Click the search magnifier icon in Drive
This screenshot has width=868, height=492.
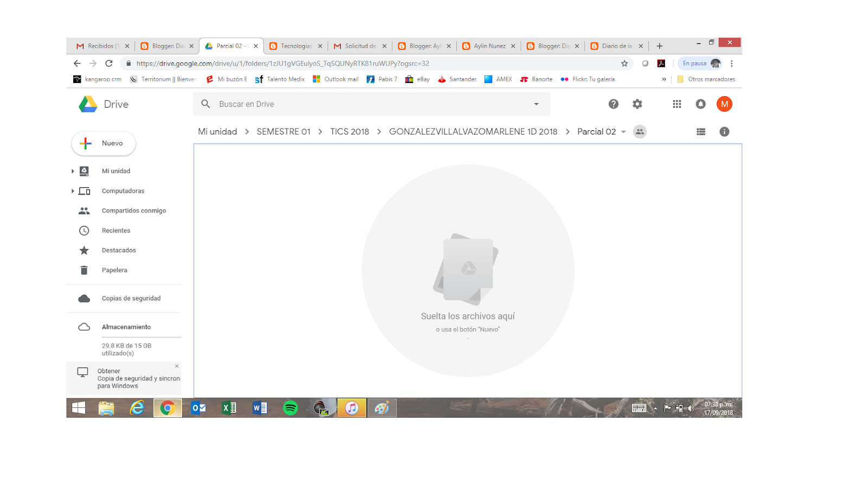pyautogui.click(x=206, y=104)
